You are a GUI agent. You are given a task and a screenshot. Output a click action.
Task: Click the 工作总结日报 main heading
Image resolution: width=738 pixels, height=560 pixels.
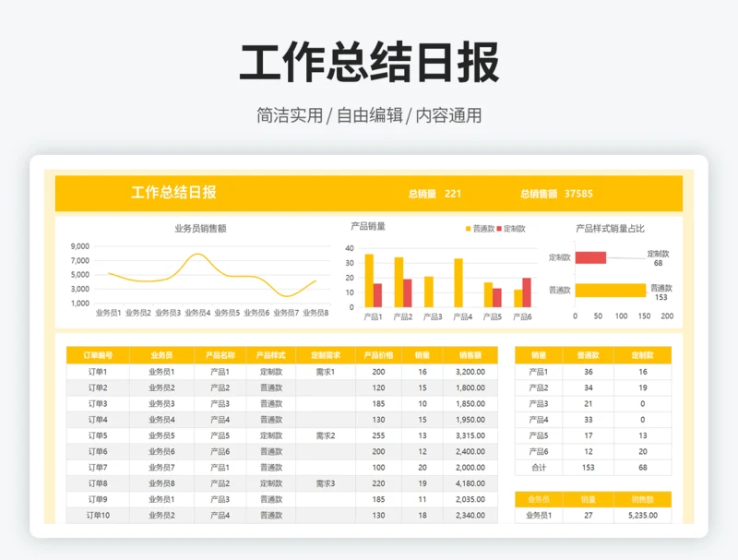(369, 63)
